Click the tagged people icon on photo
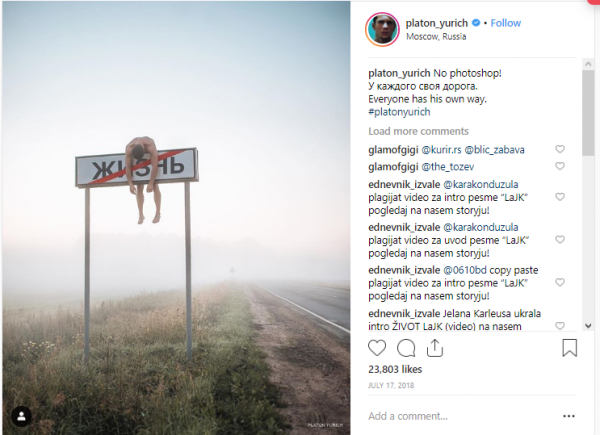Image resolution: width=600 pixels, height=435 pixels. tap(21, 416)
